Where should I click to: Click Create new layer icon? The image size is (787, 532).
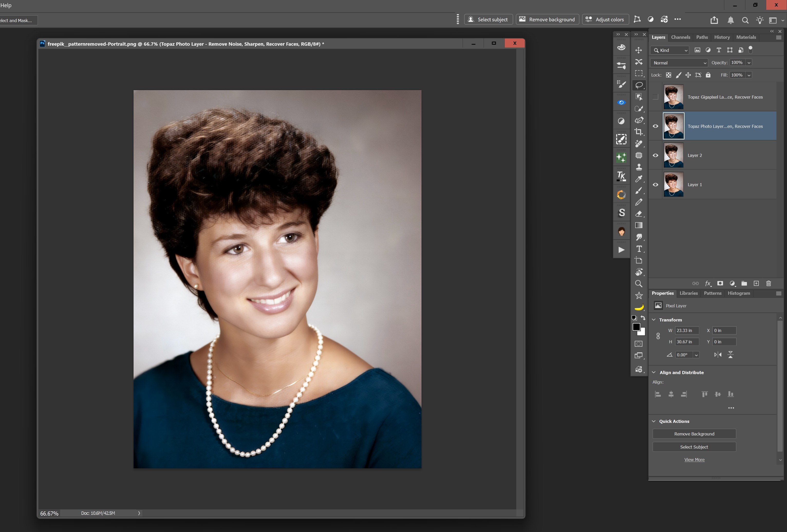(756, 283)
